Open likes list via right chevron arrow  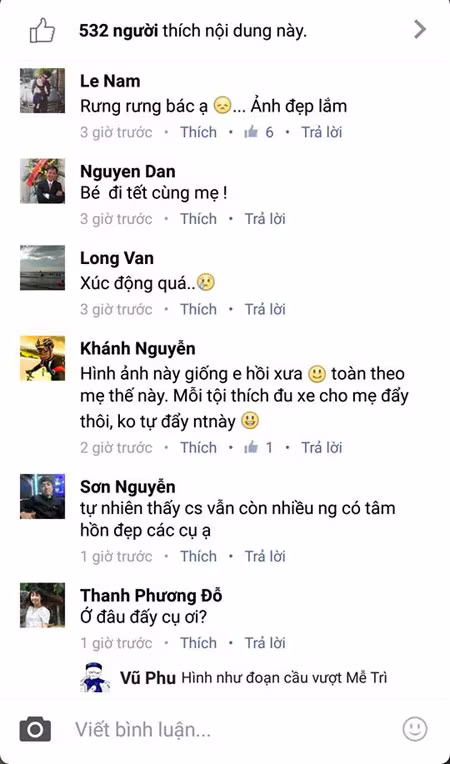(x=420, y=30)
